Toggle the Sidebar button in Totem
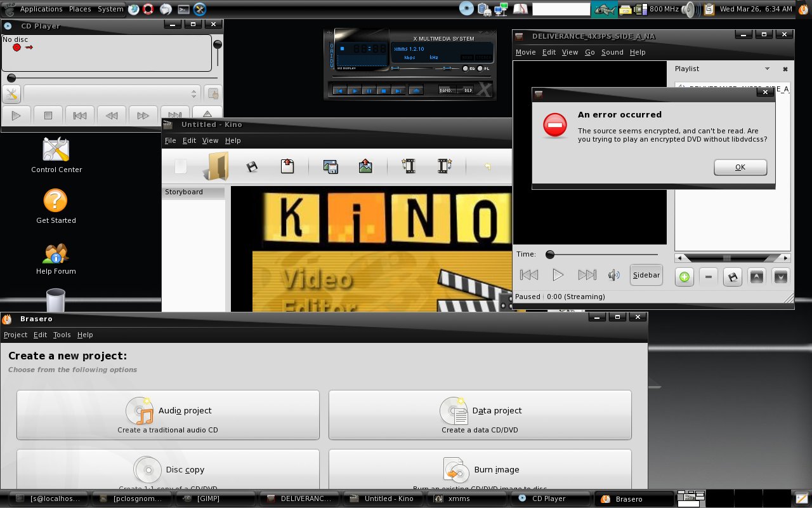This screenshot has width=812, height=508. pos(646,275)
